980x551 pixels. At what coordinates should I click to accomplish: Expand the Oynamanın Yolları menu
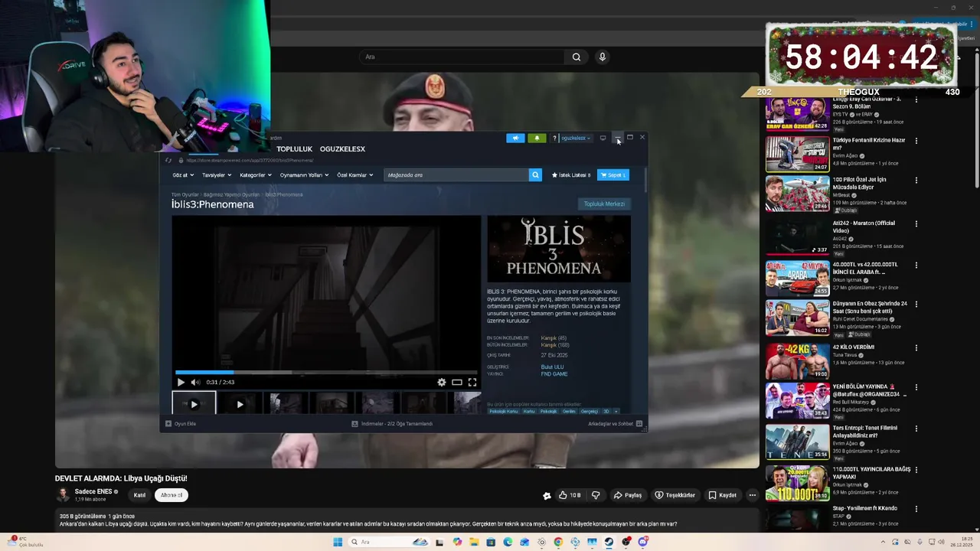coord(304,175)
